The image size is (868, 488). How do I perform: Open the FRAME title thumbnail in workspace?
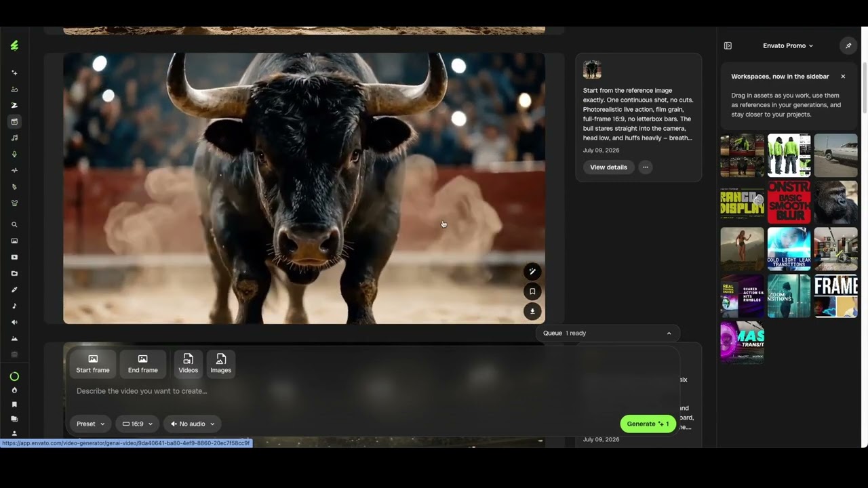(835, 296)
